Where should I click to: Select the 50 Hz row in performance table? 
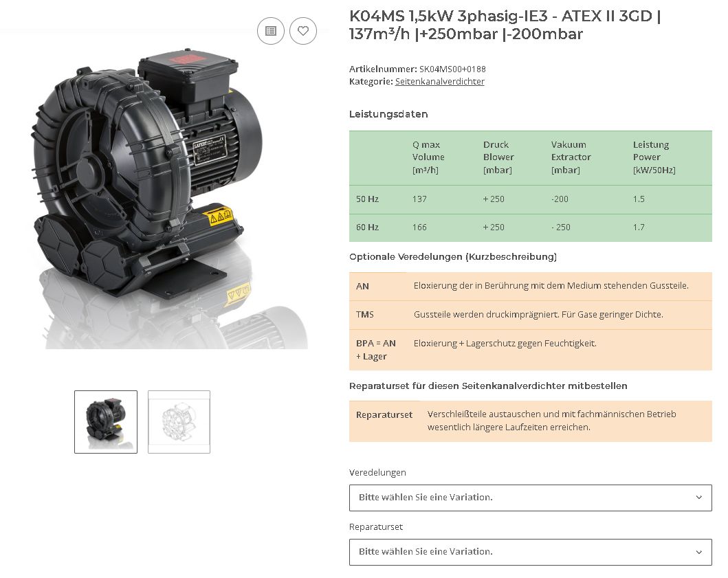coord(529,199)
